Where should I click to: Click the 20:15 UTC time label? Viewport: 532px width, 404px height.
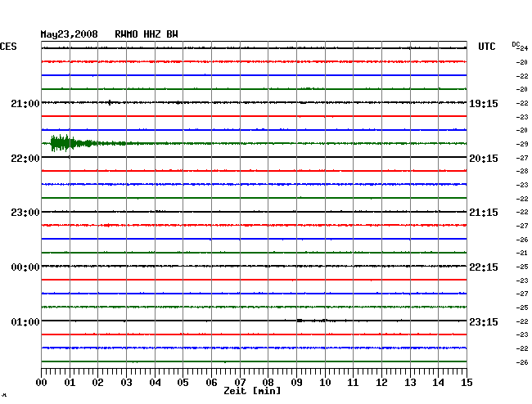[484, 159]
